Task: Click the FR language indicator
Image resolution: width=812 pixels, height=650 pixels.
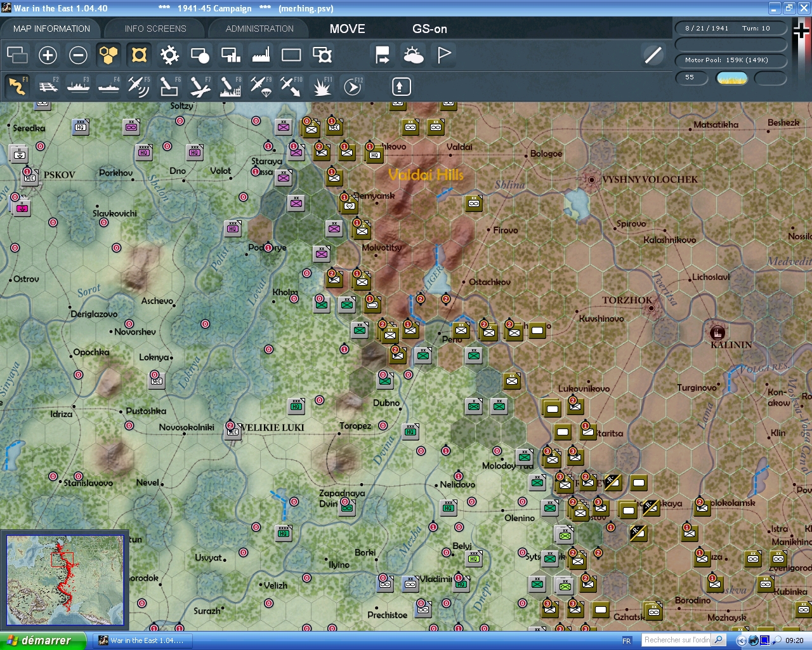Action: (627, 641)
